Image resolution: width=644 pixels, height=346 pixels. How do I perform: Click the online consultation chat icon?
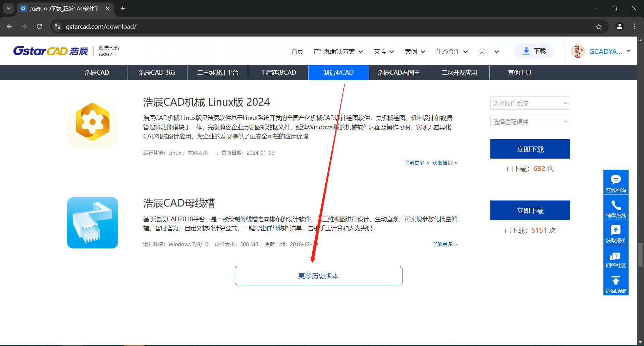pos(615,180)
